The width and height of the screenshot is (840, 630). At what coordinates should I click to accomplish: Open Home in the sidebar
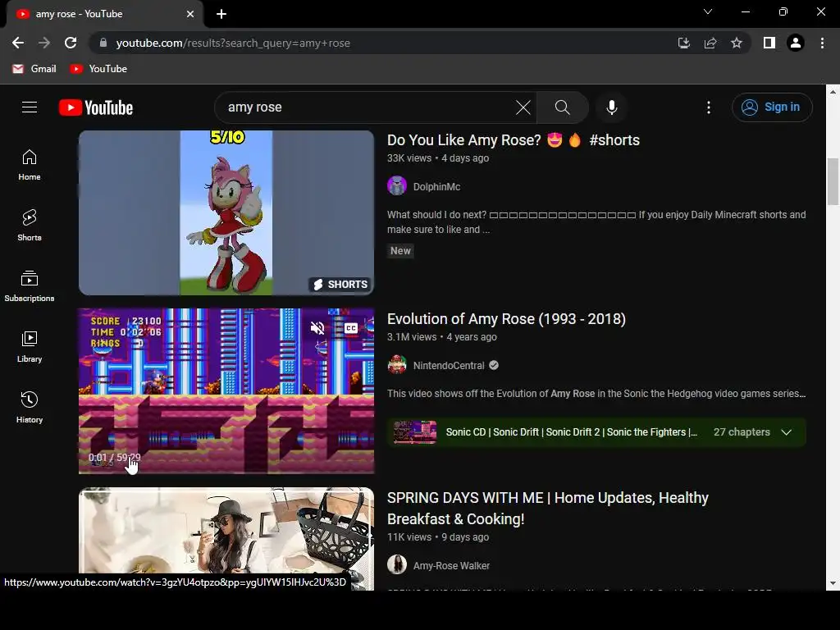pos(30,165)
